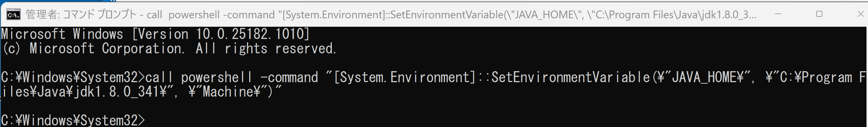Open the Command Prompt system menu icon
This screenshot has width=868, height=127.
[14, 14]
